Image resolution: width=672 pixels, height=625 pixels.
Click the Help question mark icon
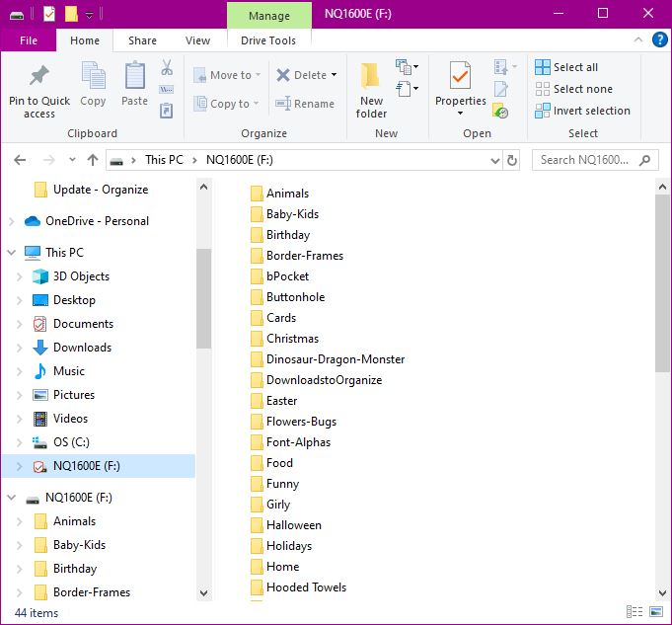click(x=659, y=39)
